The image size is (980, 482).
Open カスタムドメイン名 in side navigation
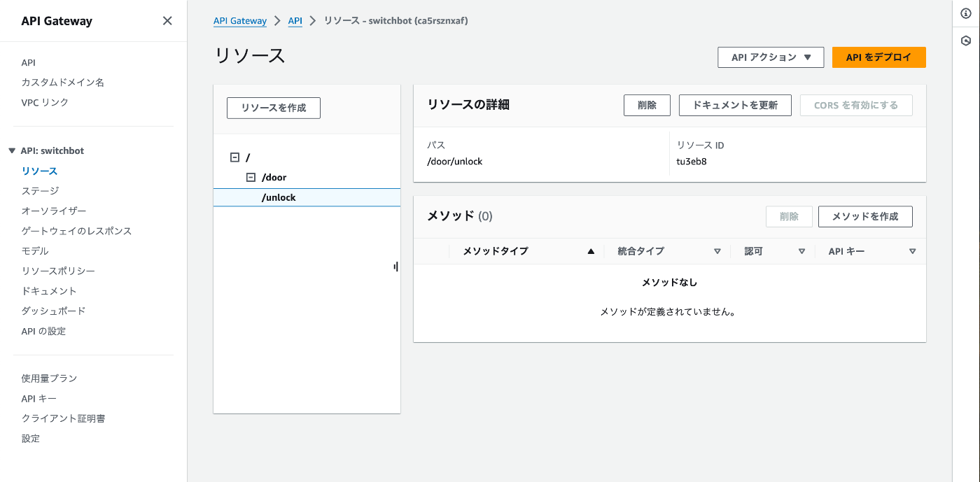(x=63, y=82)
